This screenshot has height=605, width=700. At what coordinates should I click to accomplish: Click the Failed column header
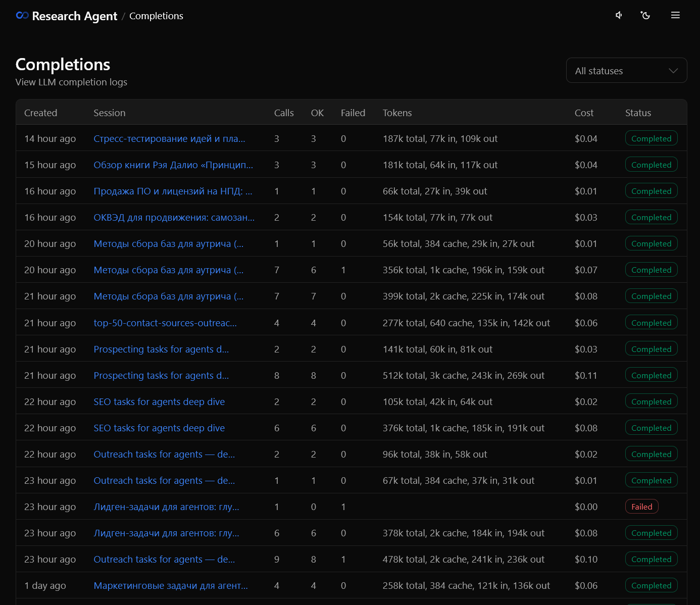tap(353, 113)
